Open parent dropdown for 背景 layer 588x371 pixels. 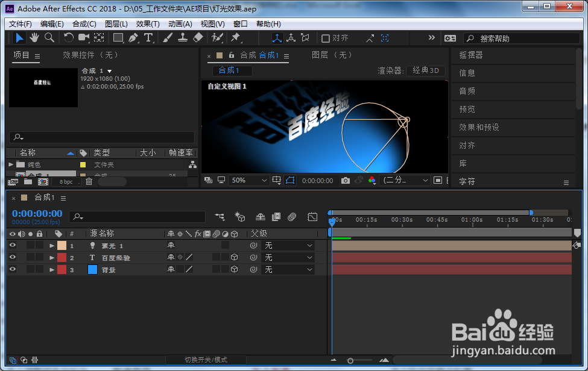pyautogui.click(x=288, y=270)
